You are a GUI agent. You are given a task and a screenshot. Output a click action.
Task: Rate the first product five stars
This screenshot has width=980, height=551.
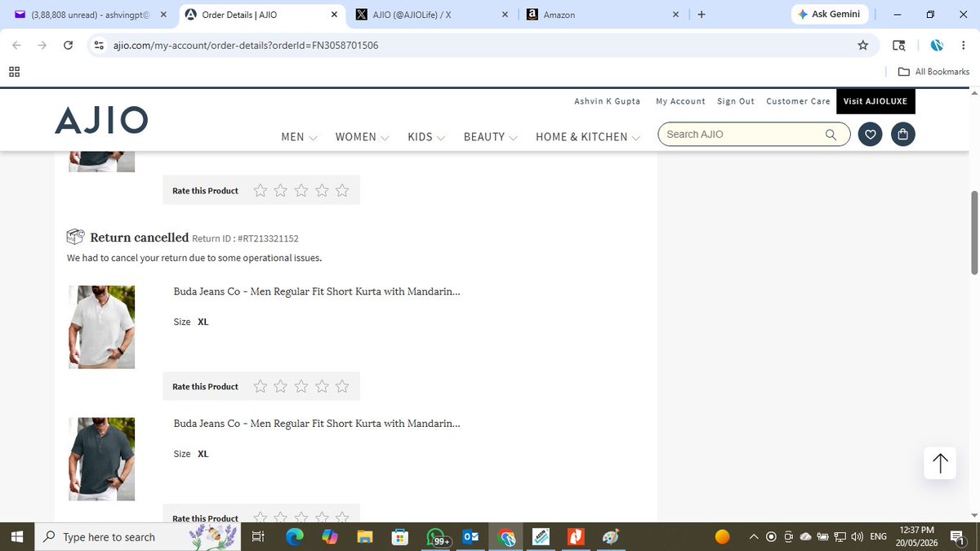tap(342, 190)
